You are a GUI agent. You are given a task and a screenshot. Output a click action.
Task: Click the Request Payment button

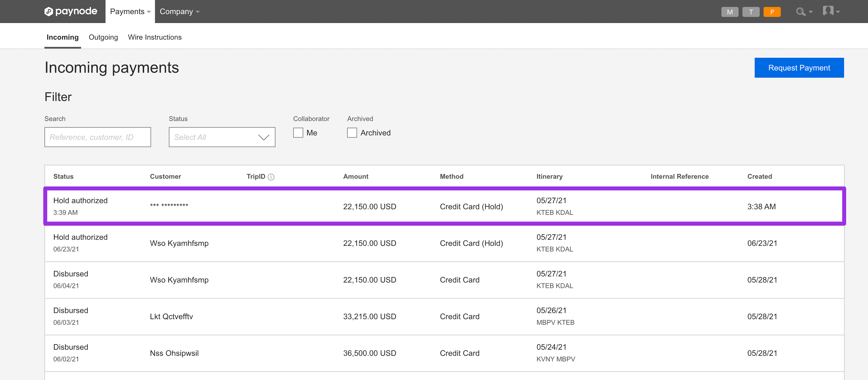799,68
